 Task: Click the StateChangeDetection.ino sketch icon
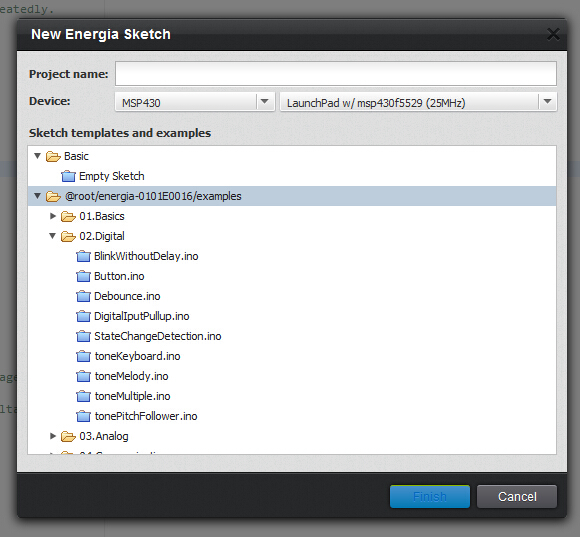(x=83, y=336)
